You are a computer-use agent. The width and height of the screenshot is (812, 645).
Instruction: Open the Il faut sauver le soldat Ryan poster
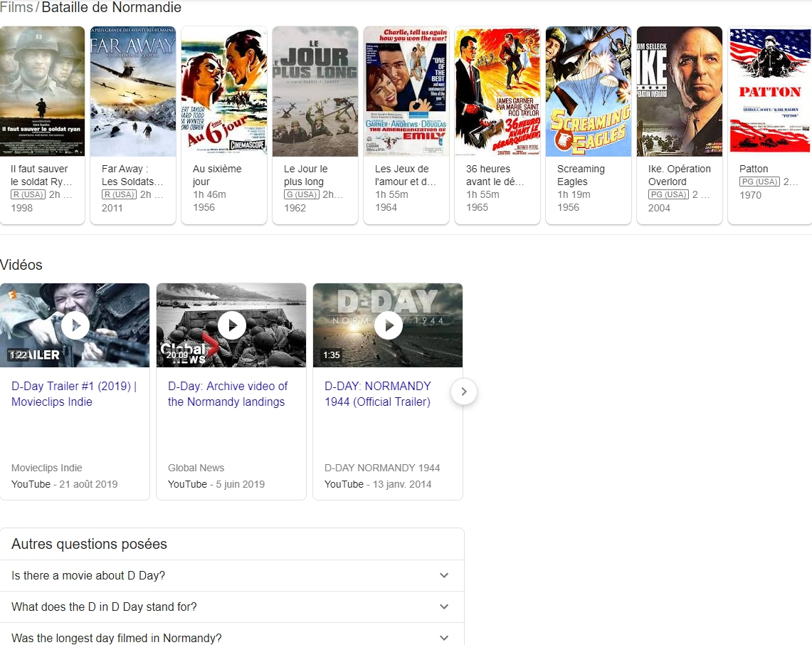click(x=42, y=91)
